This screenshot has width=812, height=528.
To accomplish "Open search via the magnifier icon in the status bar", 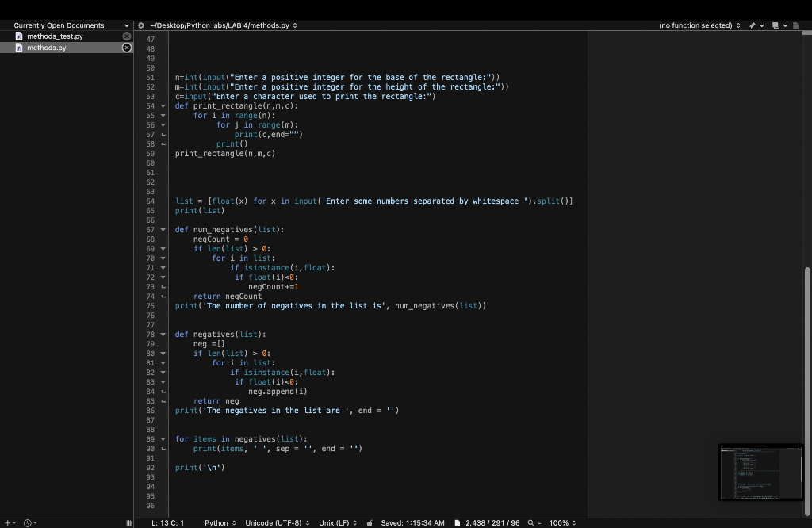I will pyautogui.click(x=530, y=522).
